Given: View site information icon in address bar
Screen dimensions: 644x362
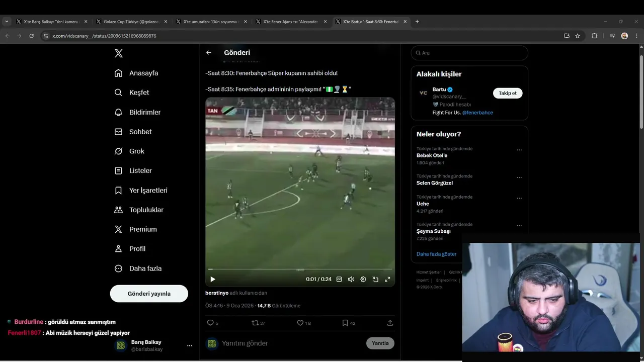Looking at the screenshot, I should click(46, 36).
